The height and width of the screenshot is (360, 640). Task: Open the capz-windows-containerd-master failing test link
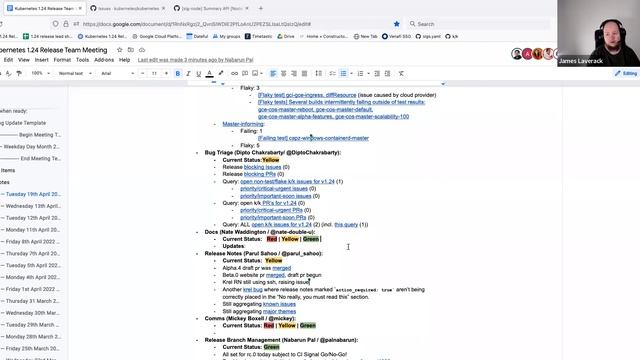tap(313, 138)
